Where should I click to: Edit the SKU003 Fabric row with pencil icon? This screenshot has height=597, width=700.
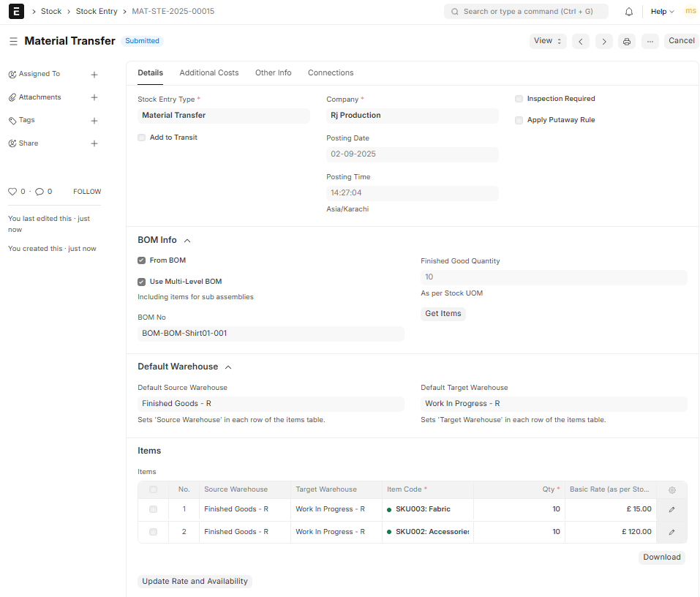(x=671, y=510)
